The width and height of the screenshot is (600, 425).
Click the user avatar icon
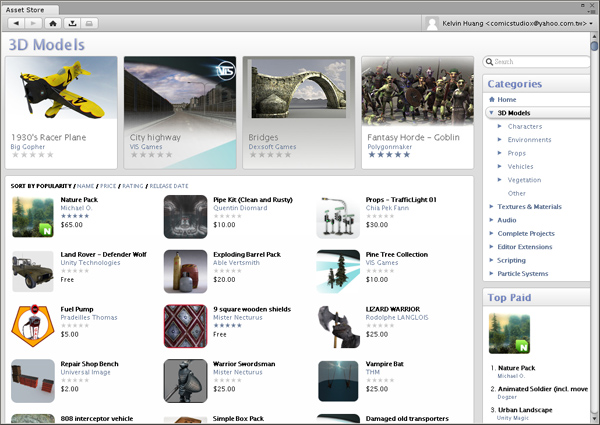(x=432, y=24)
